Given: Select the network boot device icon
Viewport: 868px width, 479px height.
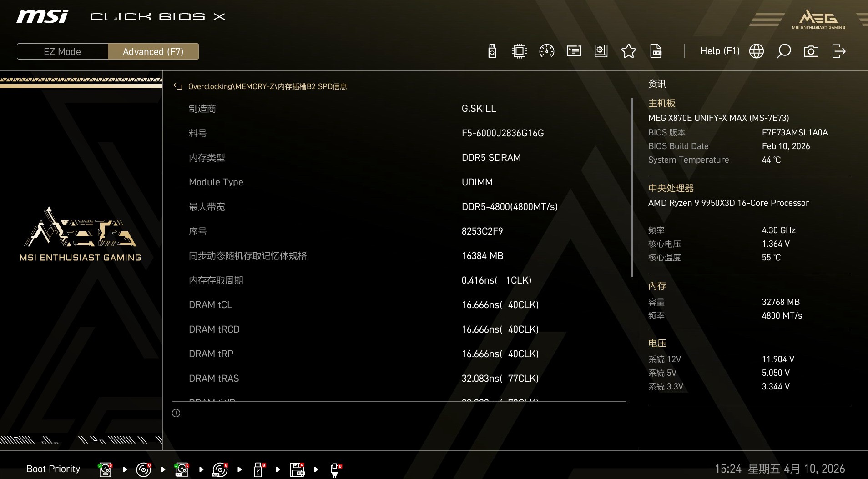Looking at the screenshot, I should [335, 469].
